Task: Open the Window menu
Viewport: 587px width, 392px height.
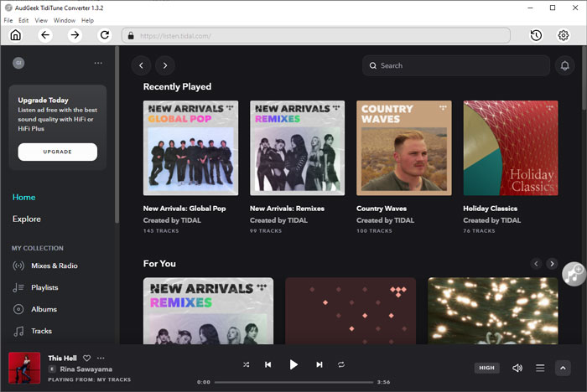Action: [x=65, y=21]
